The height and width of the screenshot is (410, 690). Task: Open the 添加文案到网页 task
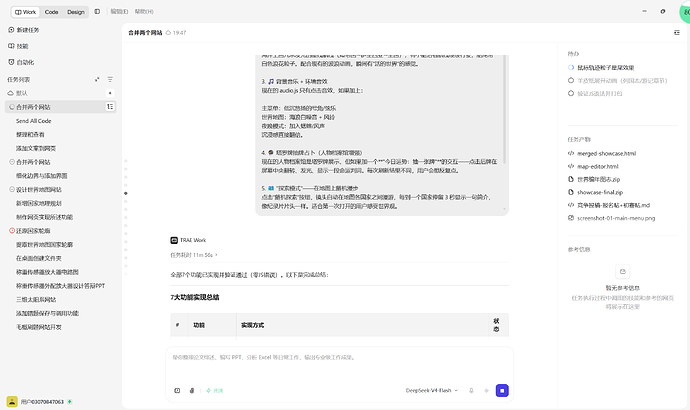36,148
